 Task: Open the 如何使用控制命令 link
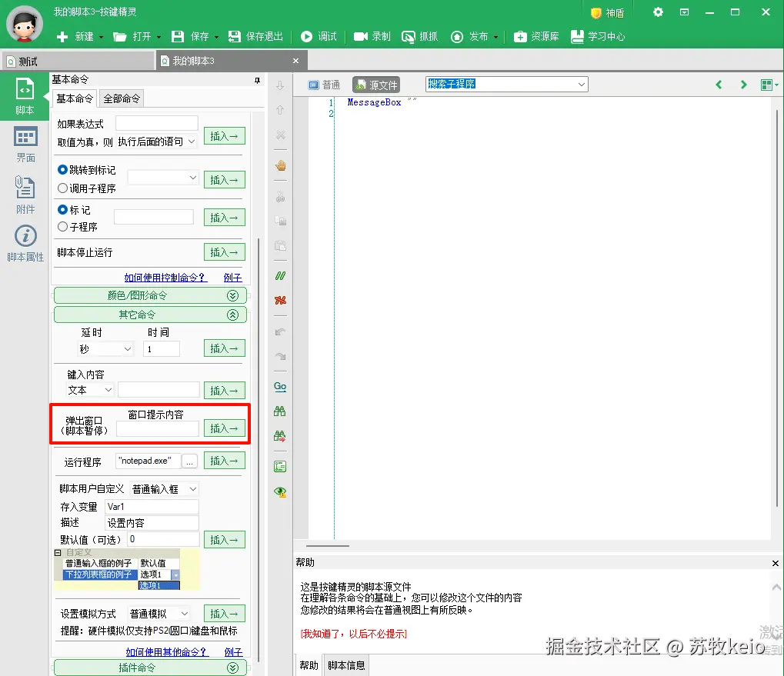(x=165, y=278)
